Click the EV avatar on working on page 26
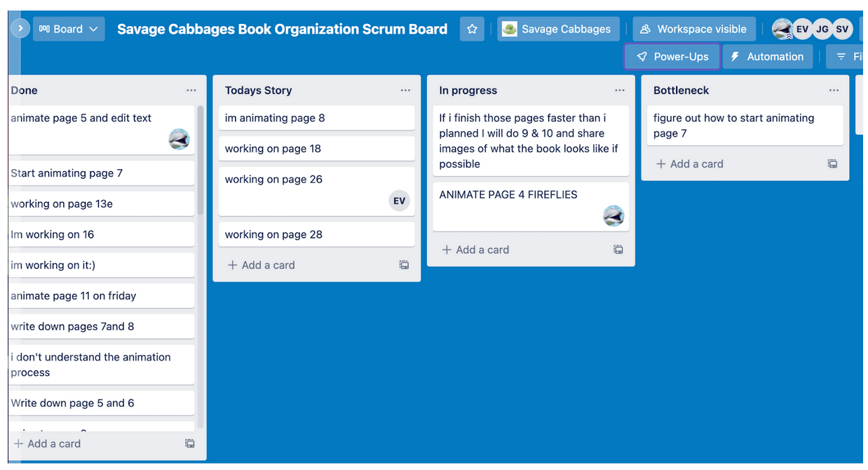Image resolution: width=868 pixels, height=470 pixels. tap(400, 201)
